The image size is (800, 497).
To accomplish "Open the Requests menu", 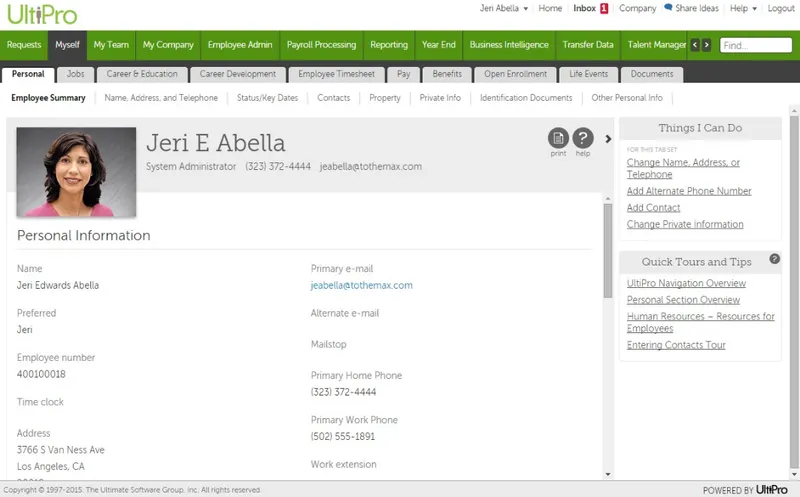I will click(x=24, y=45).
